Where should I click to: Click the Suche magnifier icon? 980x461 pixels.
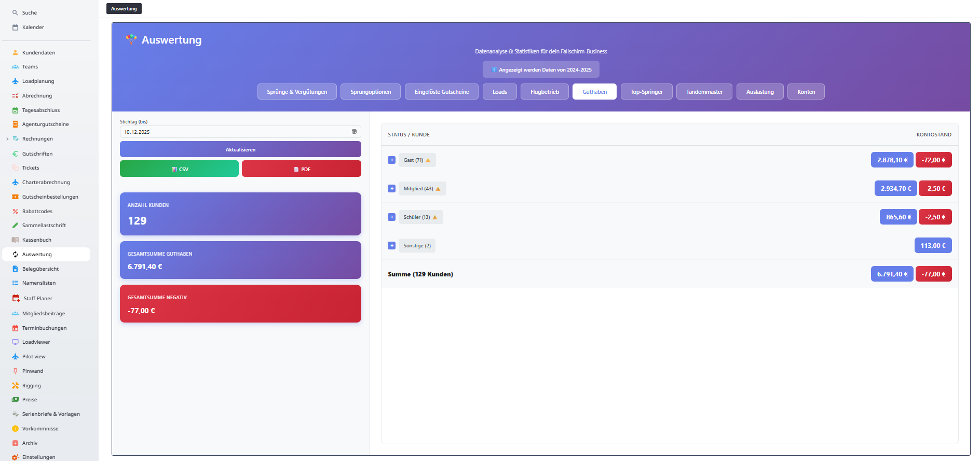[15, 13]
